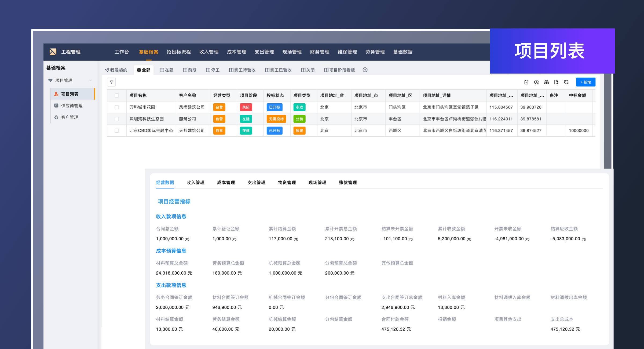The image size is (644, 349).
Task: Click the refresh list icon
Action: (566, 82)
